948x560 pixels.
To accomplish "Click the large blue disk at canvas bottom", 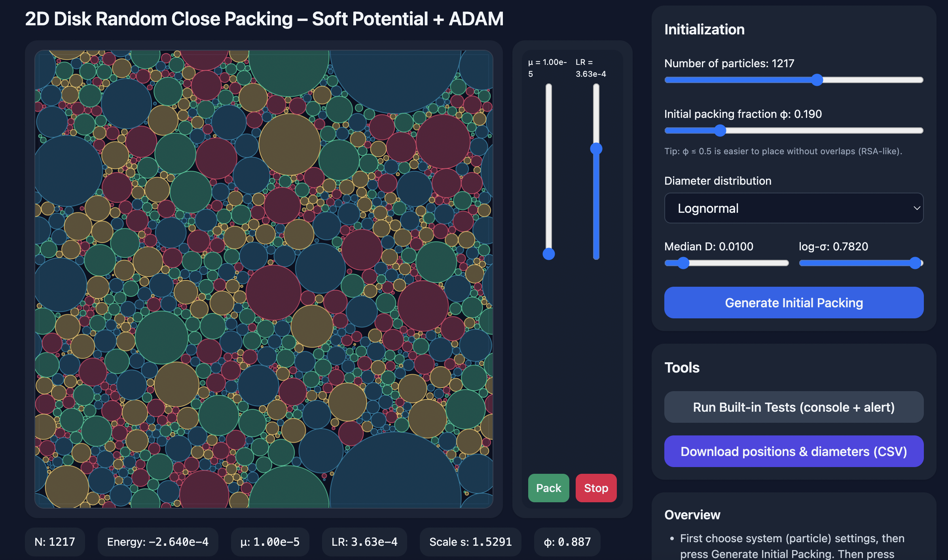I will 396,475.
